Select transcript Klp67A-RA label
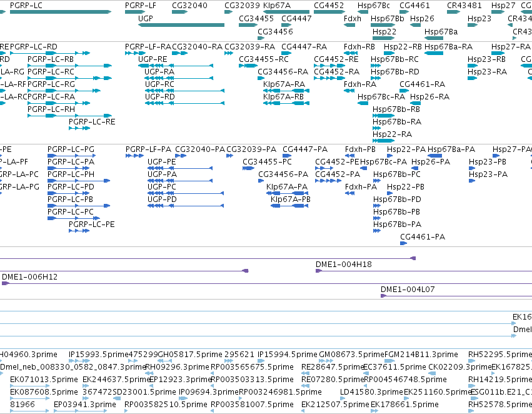Image resolution: width=532 pixels, height=414 pixels. point(284,84)
